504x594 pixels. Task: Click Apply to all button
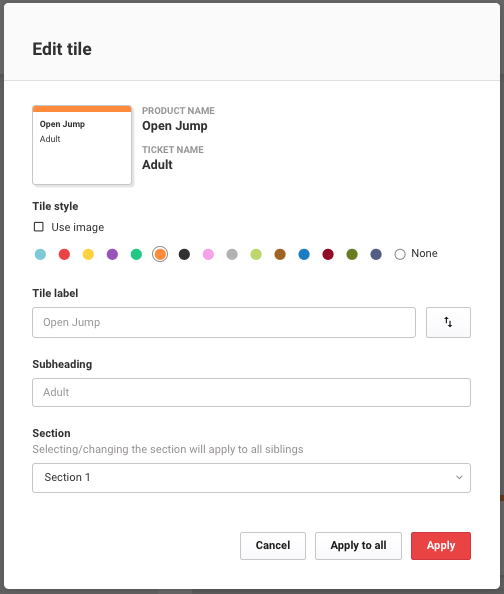tap(358, 546)
